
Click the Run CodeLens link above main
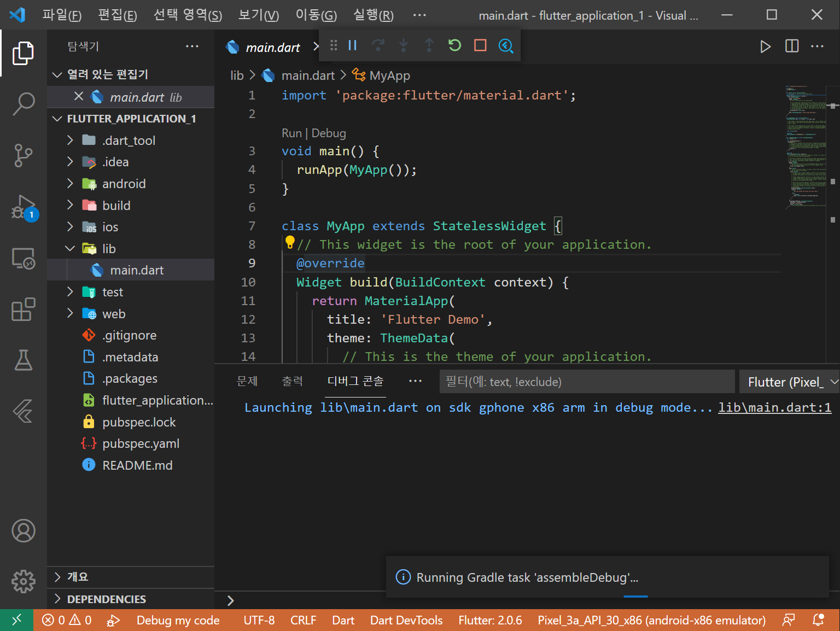tap(291, 133)
